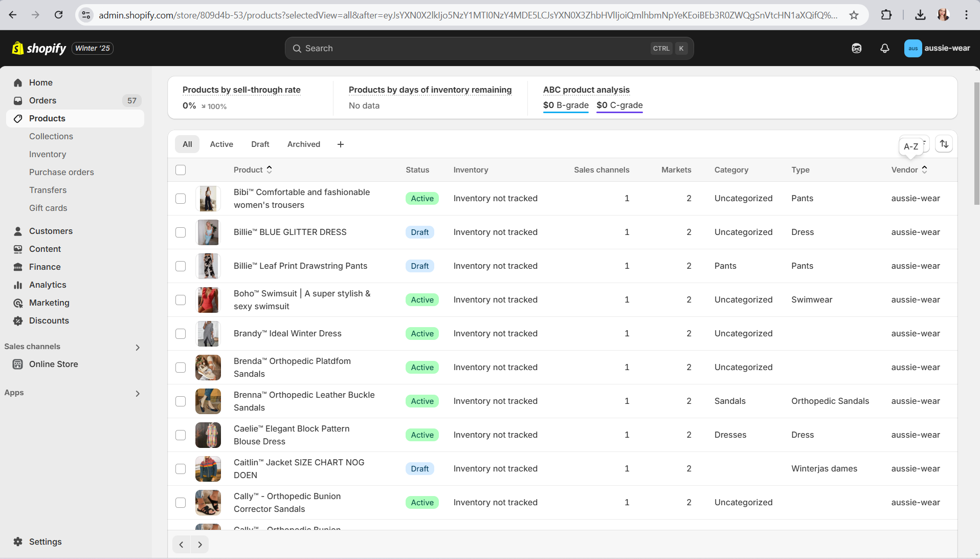Toggle the select all products checkbox
The width and height of the screenshot is (980, 559).
tap(181, 170)
